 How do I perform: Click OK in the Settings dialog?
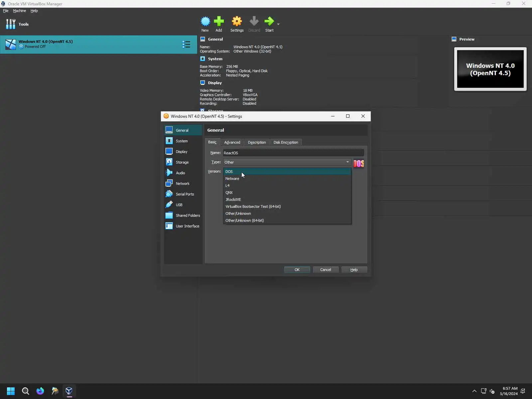[x=297, y=270]
